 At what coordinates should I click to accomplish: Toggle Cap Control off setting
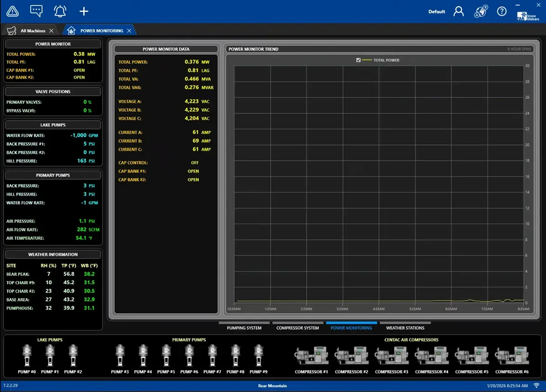[x=195, y=163]
